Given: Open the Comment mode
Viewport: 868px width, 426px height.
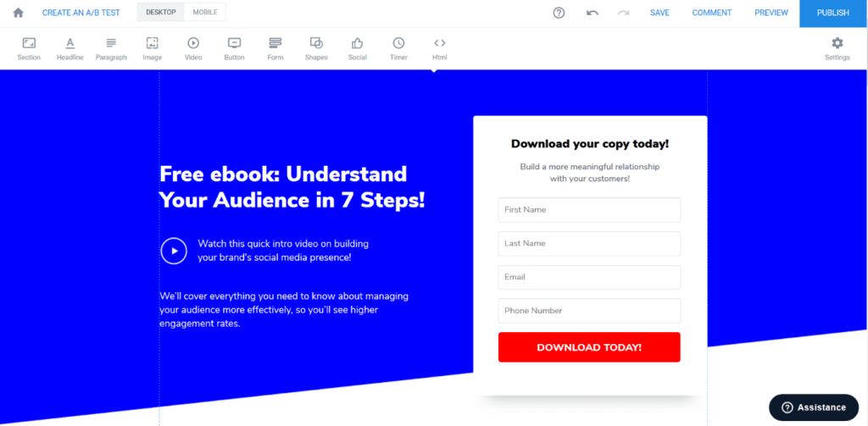Looking at the screenshot, I should (x=712, y=13).
